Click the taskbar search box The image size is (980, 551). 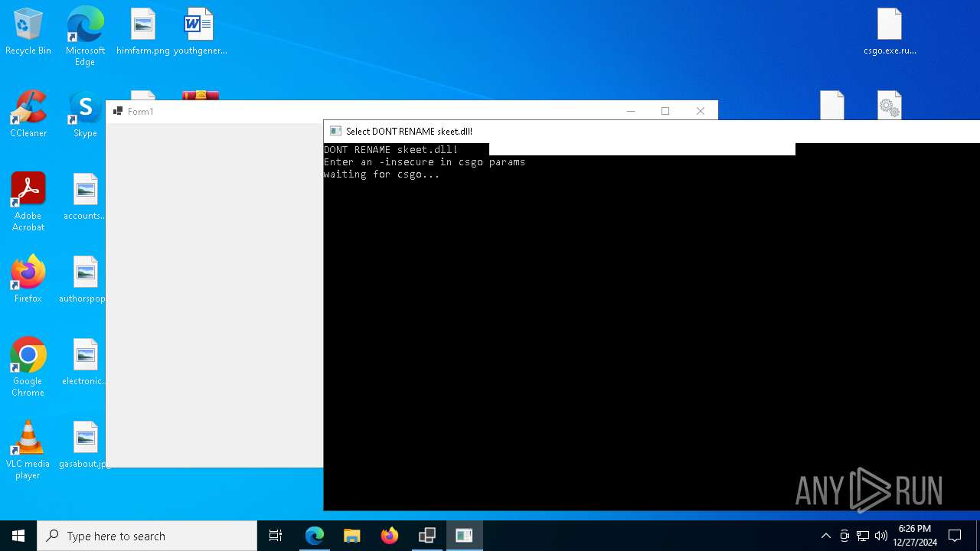click(x=147, y=536)
